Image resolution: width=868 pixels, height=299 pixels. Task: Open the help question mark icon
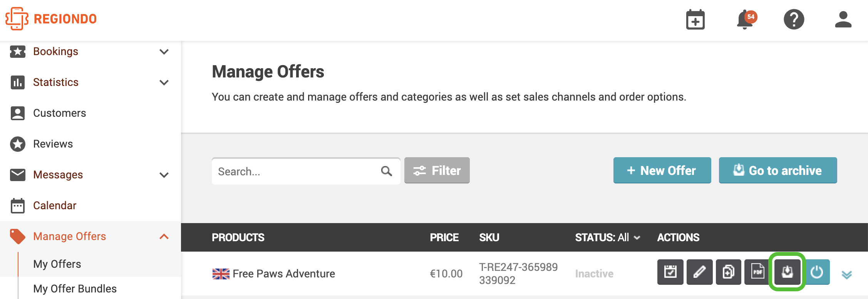click(x=794, y=19)
